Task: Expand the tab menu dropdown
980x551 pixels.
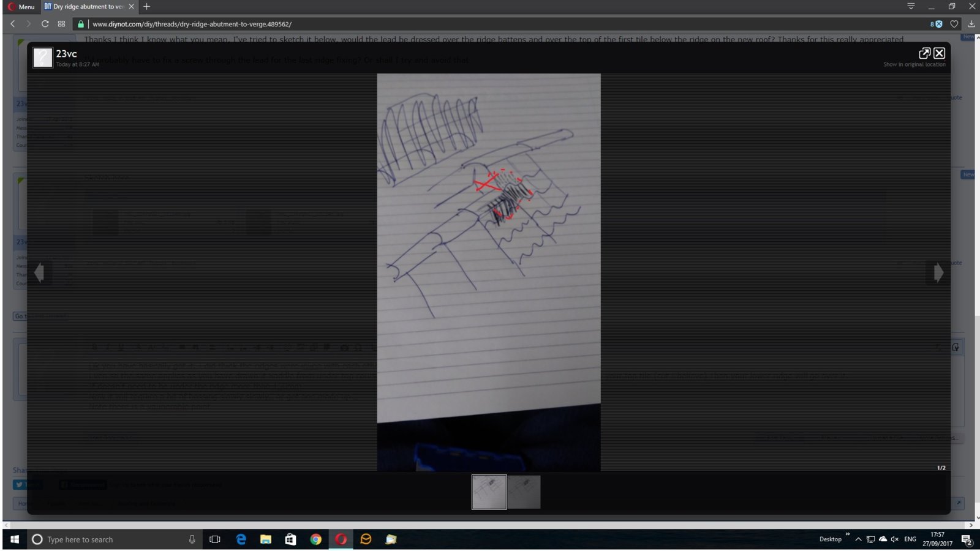Action: coord(911,6)
